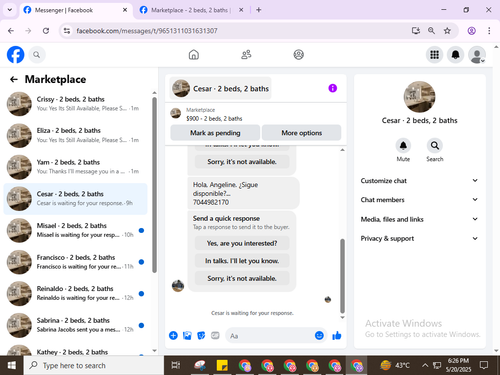The width and height of the screenshot is (500, 375).
Task: Reload the page in Chrome
Action: [x=46, y=31]
